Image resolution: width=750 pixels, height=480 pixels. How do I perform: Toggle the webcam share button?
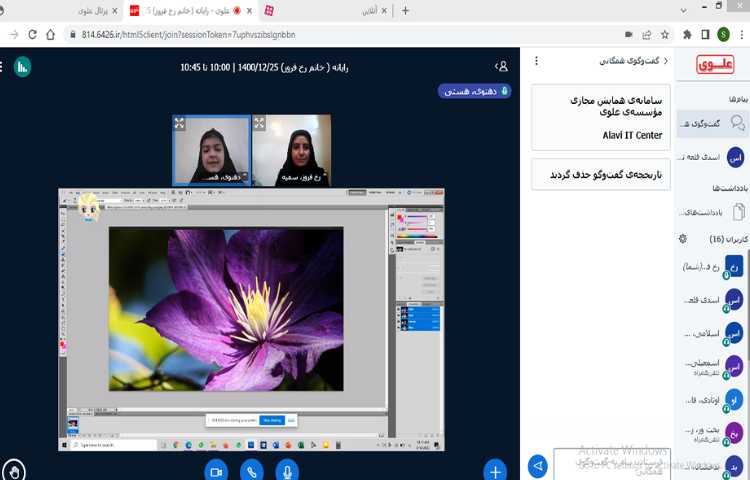[x=216, y=471]
